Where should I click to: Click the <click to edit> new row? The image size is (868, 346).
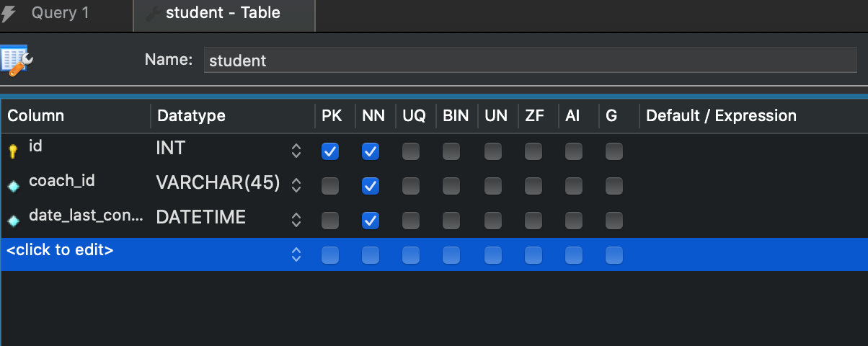tap(61, 252)
